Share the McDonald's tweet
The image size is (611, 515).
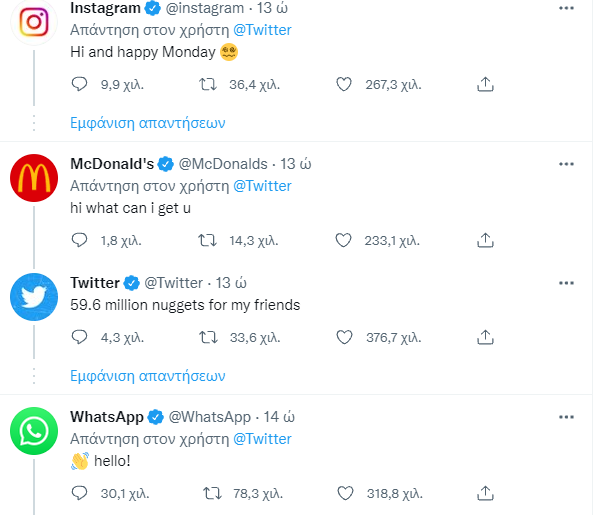(x=486, y=240)
